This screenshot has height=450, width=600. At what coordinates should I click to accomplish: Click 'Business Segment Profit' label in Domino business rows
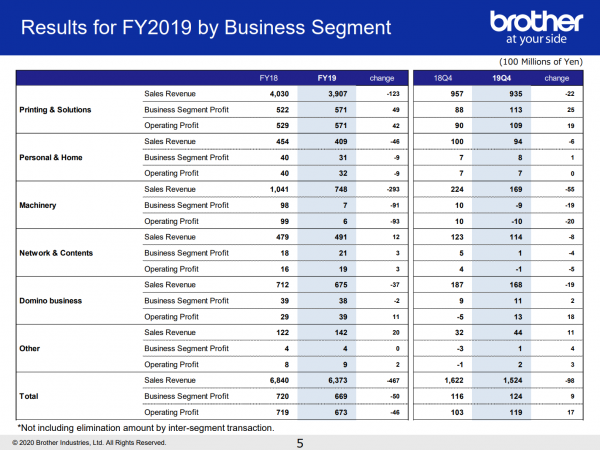186,301
